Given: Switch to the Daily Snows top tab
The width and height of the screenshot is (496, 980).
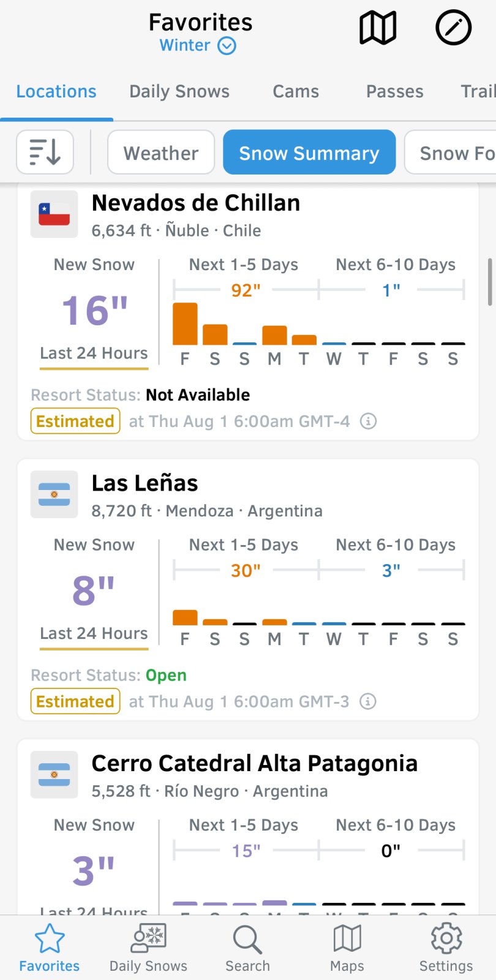Looking at the screenshot, I should [179, 91].
